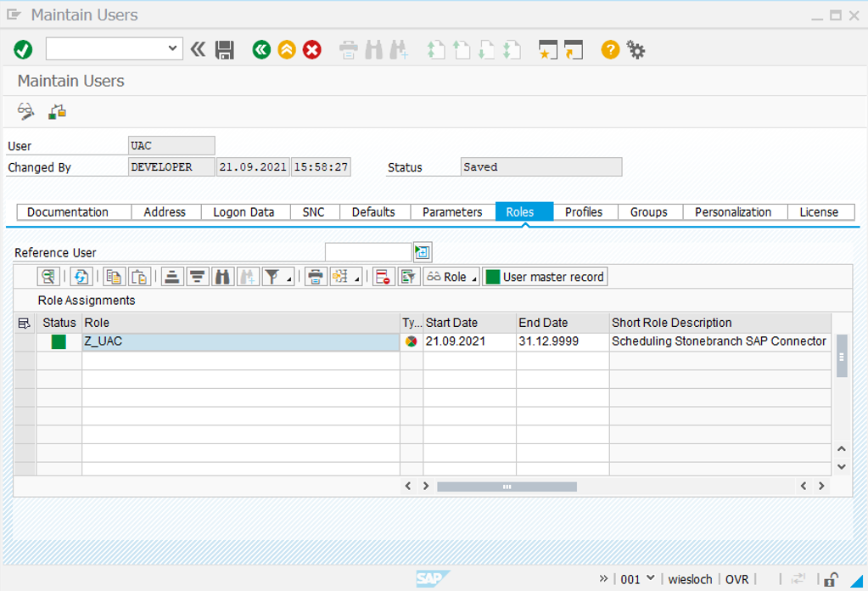Click the horizontal scrollbar under role table
Viewport: 868px width, 591px height.
point(507,487)
